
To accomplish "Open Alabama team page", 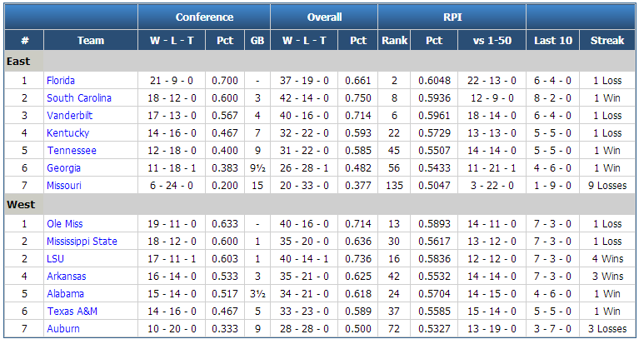I will (65, 294).
